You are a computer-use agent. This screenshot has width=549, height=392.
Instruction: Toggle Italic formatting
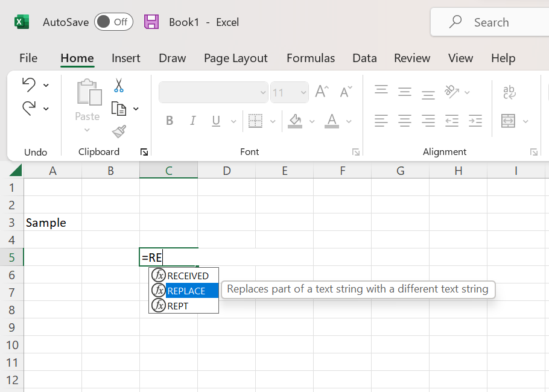pos(193,121)
